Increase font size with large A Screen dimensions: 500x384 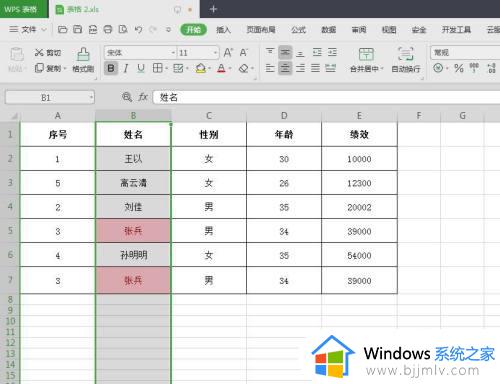[228, 52]
